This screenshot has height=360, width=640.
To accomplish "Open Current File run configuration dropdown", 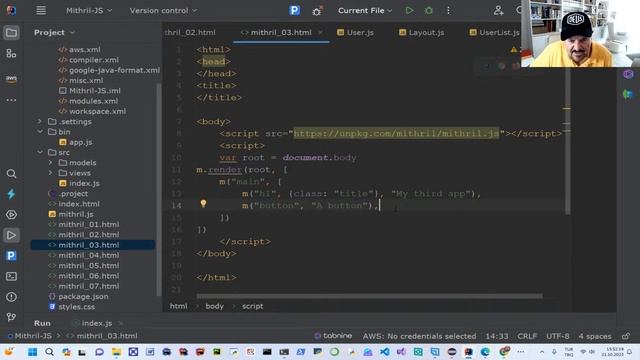I will 365,11.
